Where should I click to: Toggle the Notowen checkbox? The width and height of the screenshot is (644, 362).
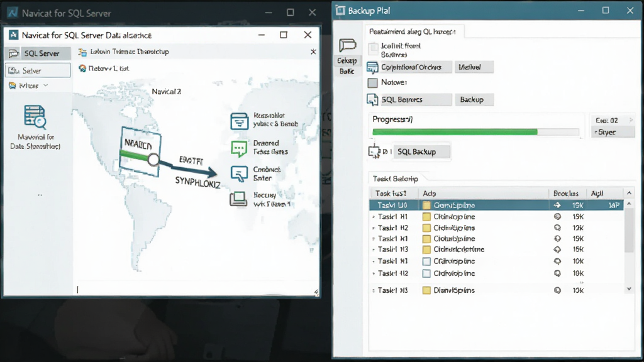click(x=372, y=83)
